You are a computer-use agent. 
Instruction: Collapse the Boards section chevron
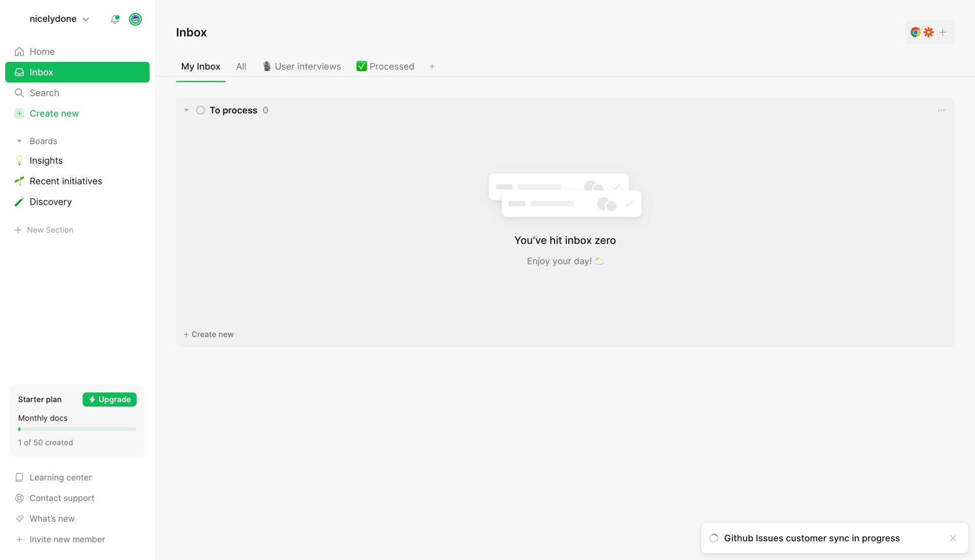click(x=19, y=141)
